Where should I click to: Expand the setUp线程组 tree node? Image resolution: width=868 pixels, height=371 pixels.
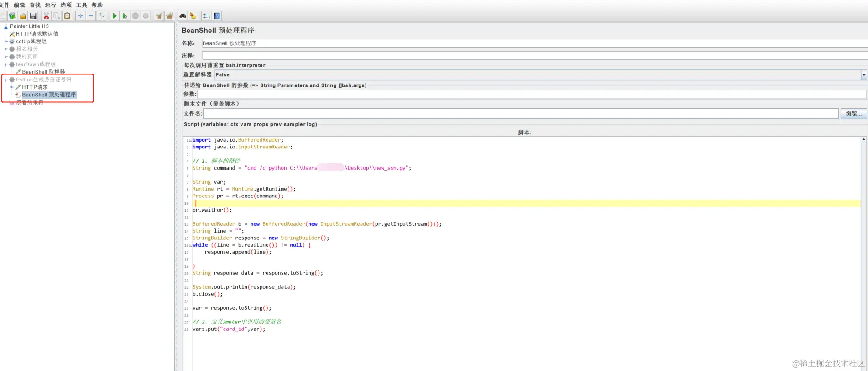[x=6, y=42]
